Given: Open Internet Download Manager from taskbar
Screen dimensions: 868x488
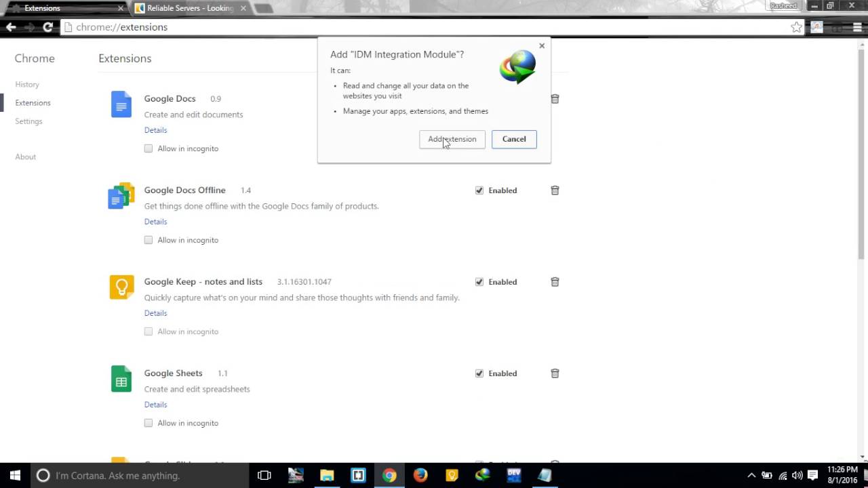Looking at the screenshot, I should click(x=483, y=475).
